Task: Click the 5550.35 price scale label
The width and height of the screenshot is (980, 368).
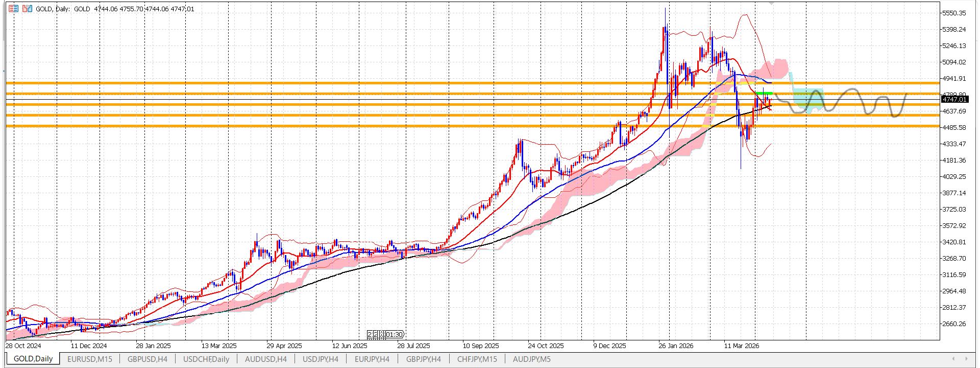Action: pos(954,13)
